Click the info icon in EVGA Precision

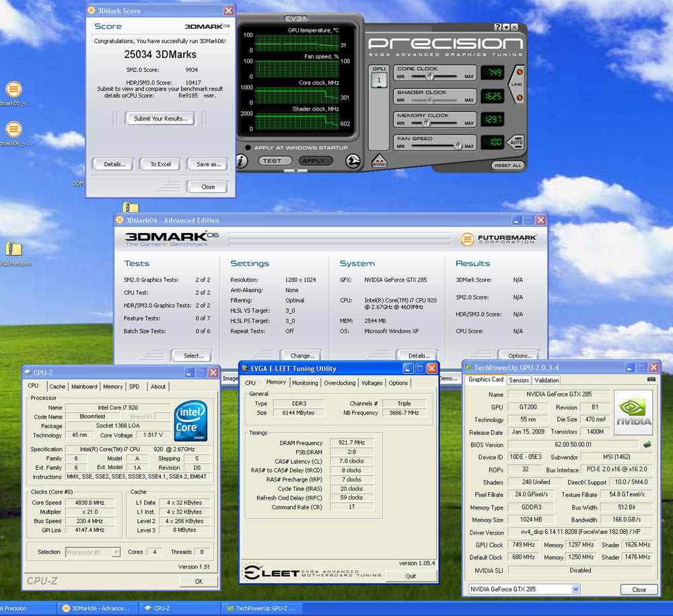[x=242, y=161]
